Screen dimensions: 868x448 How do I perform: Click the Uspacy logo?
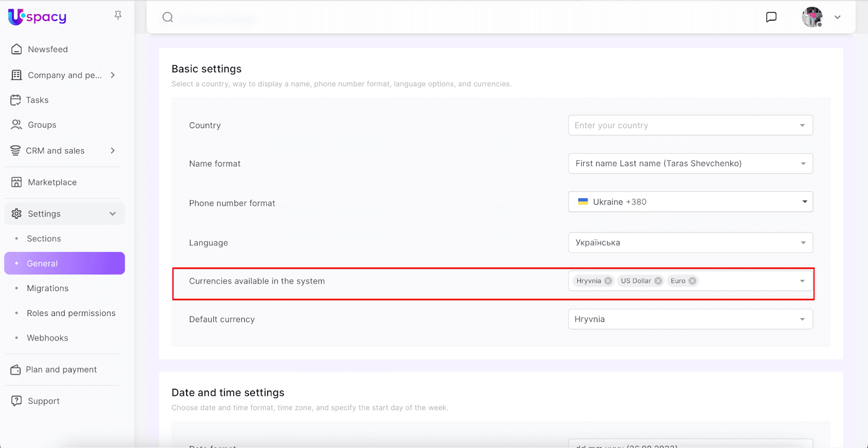[x=37, y=17]
